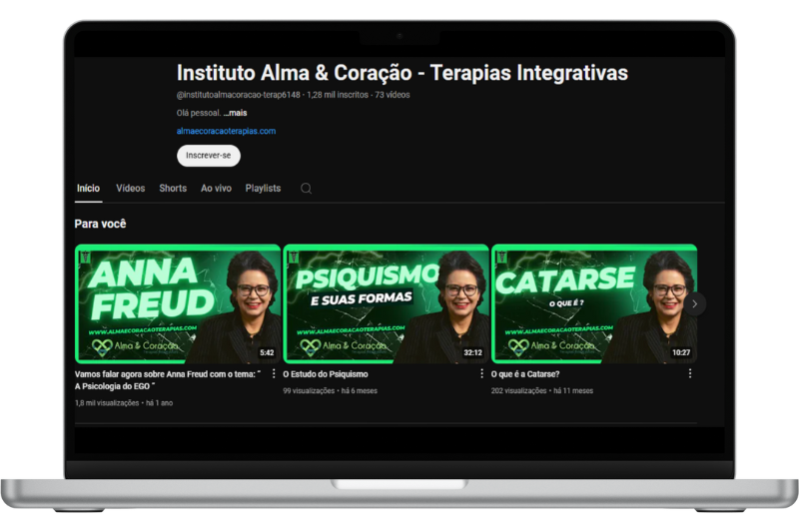The height and width of the screenshot is (532, 799).
Task: Open the Anna Freud video title link
Action: pyautogui.click(x=168, y=380)
